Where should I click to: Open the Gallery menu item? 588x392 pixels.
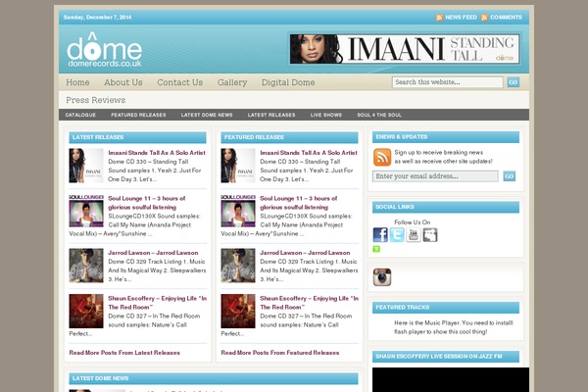tap(232, 82)
